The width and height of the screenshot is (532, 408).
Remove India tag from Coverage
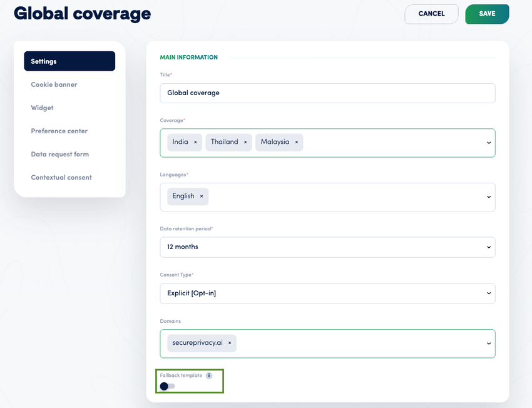pos(195,142)
